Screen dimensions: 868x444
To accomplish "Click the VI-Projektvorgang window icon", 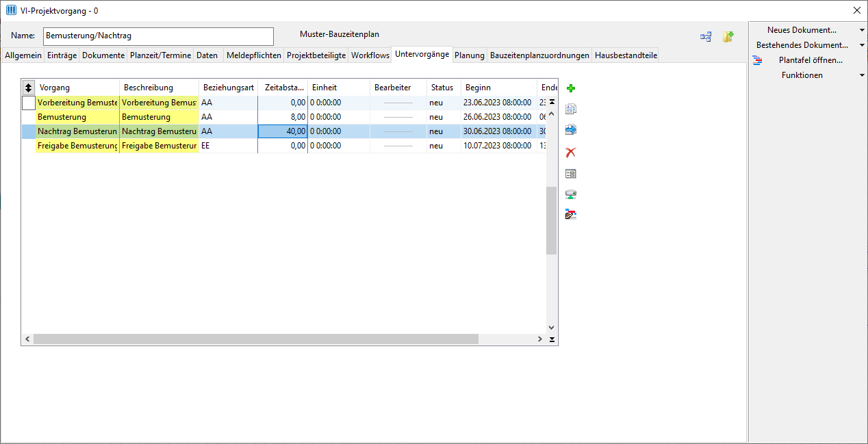I will (x=11, y=10).
